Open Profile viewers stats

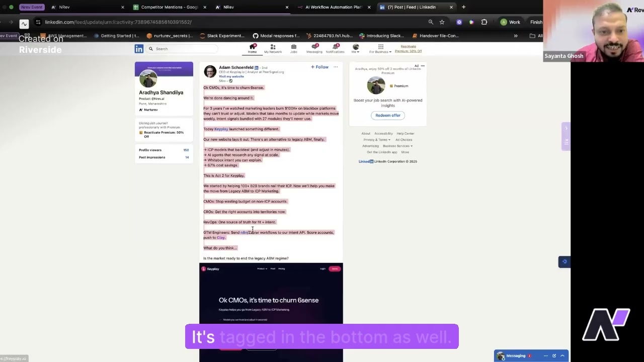click(164, 150)
